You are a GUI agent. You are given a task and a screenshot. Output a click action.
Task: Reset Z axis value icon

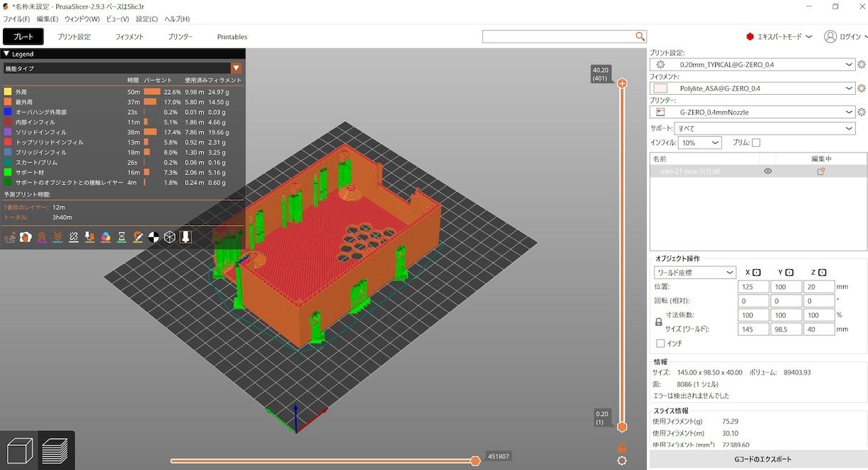pos(822,273)
